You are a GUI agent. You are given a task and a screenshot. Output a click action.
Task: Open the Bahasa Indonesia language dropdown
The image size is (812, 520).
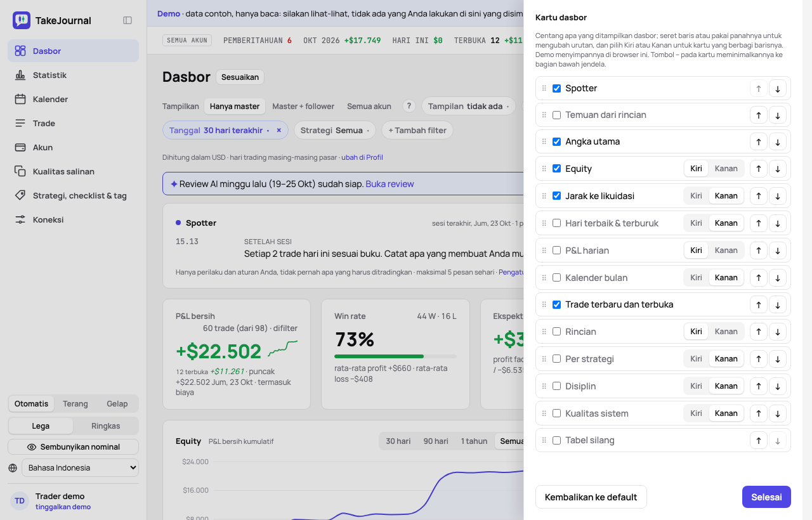coord(80,468)
